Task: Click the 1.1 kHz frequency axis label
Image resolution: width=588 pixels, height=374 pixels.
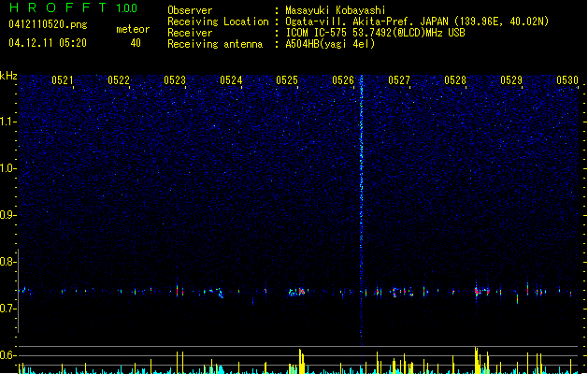Action: point(8,122)
